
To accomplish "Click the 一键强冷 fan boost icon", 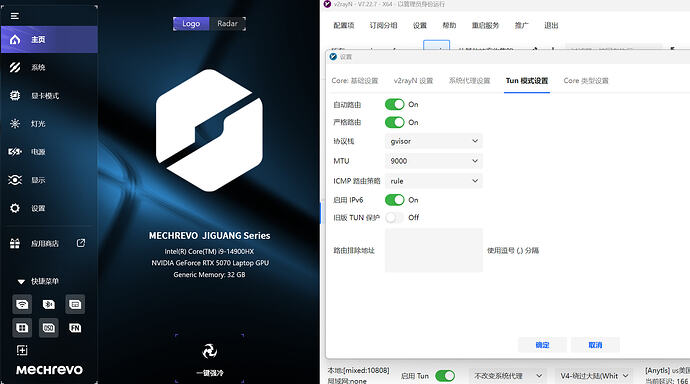I will click(209, 351).
